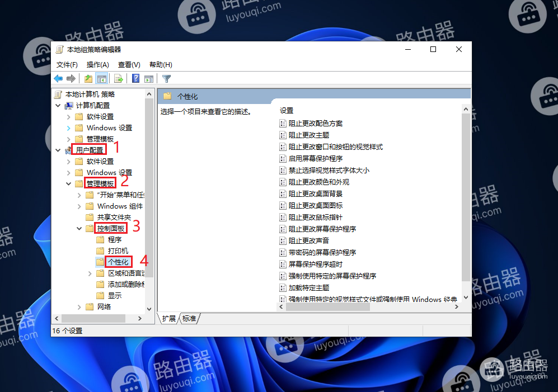Select 控制面板 in the tree
Viewport: 558px width, 392px height.
point(111,229)
